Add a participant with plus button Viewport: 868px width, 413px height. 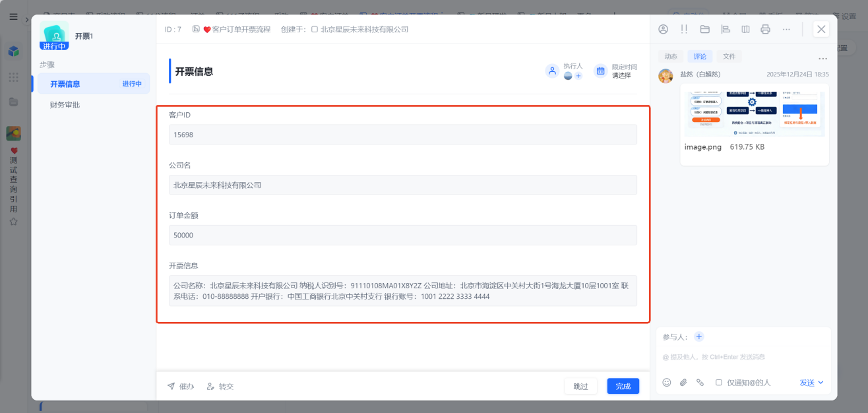[x=699, y=336]
